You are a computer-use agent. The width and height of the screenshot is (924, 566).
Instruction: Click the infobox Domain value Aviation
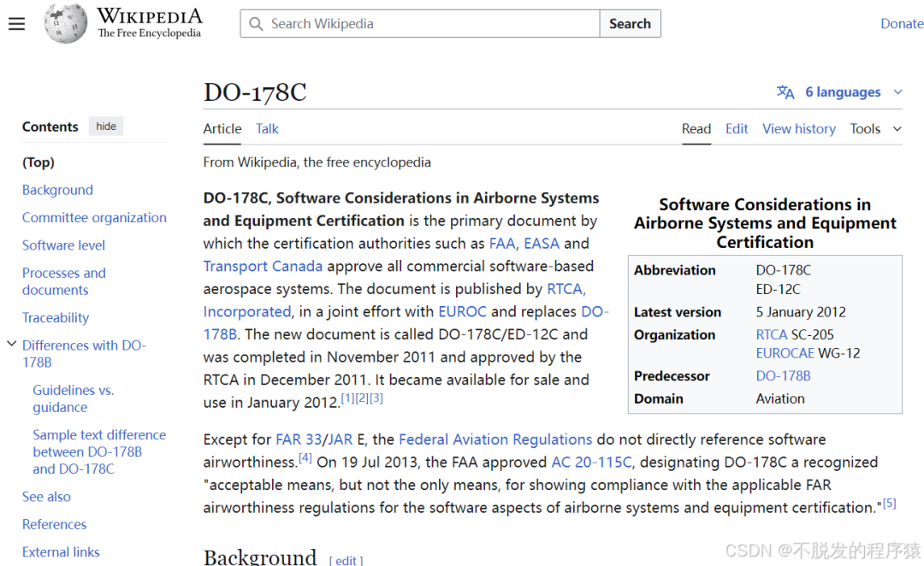point(780,398)
